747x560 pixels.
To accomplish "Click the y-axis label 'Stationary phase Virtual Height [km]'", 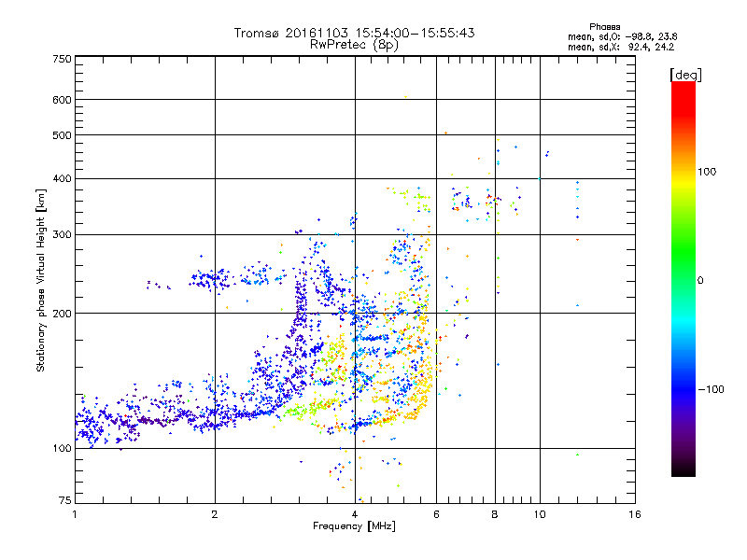I will tap(41, 281).
